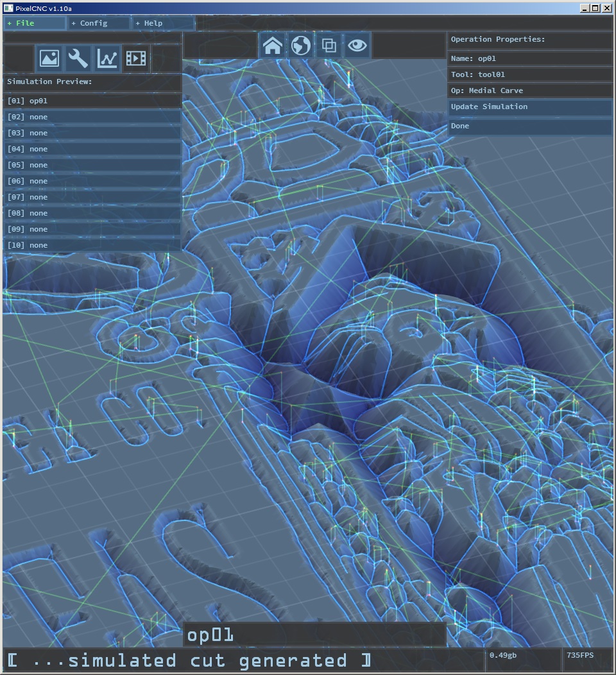Click the Update Simulation button

coord(530,107)
